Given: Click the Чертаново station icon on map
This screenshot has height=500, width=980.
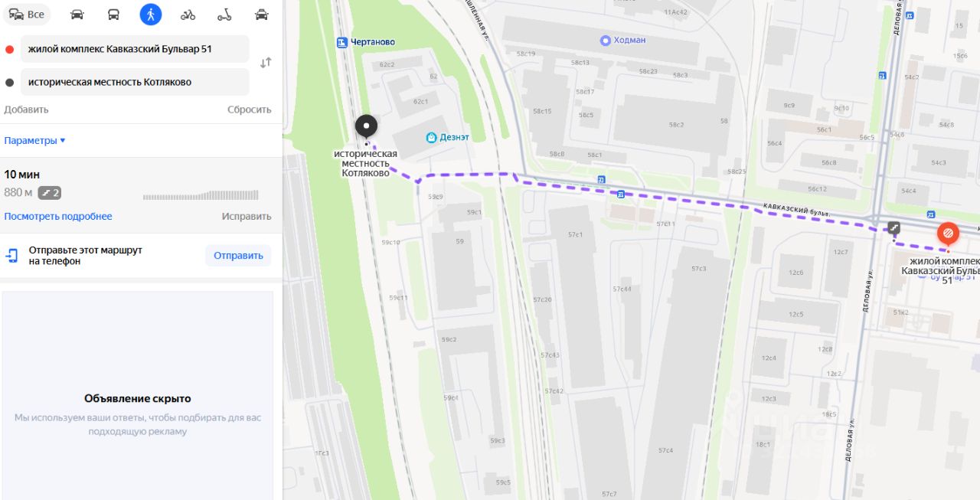Looking at the screenshot, I should coord(342,42).
